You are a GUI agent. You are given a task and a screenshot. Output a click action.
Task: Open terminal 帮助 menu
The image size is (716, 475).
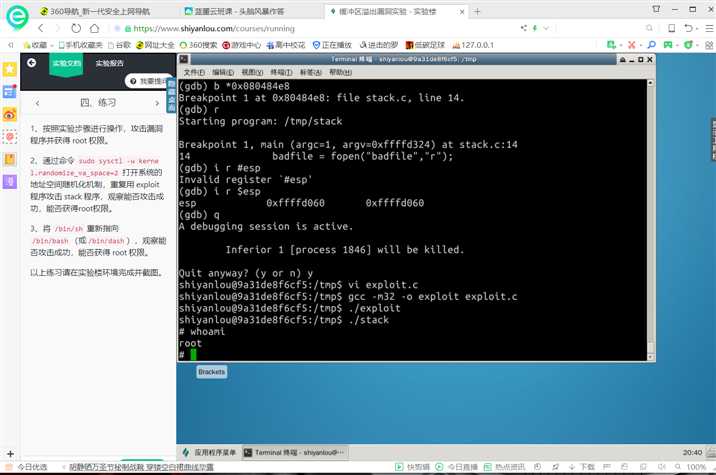coord(340,72)
